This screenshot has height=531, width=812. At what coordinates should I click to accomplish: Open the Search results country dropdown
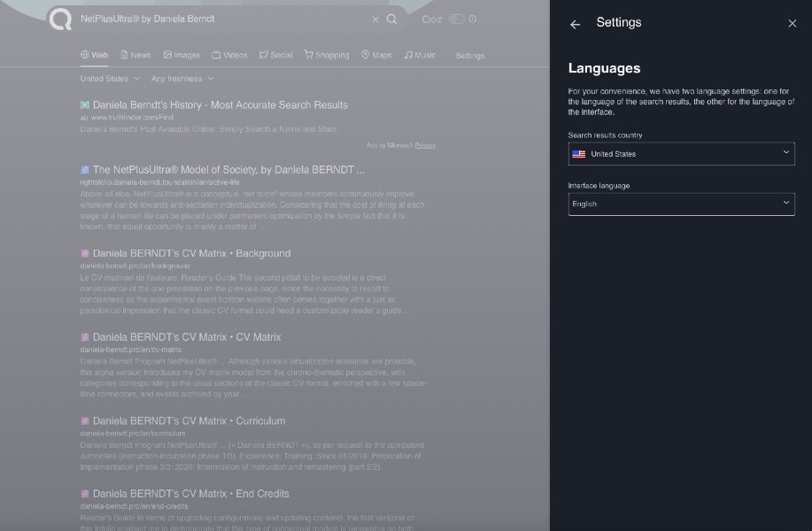click(x=681, y=154)
